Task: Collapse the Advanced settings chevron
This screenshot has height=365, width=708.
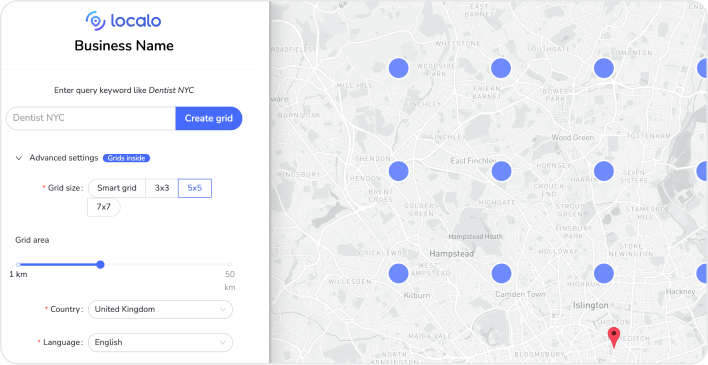Action: click(x=19, y=158)
